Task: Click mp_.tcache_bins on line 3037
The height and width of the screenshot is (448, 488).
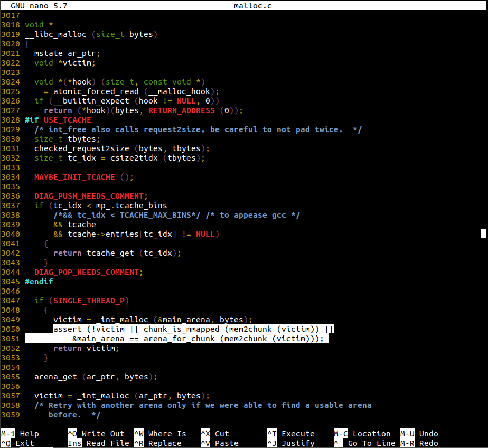Action: 132,206
